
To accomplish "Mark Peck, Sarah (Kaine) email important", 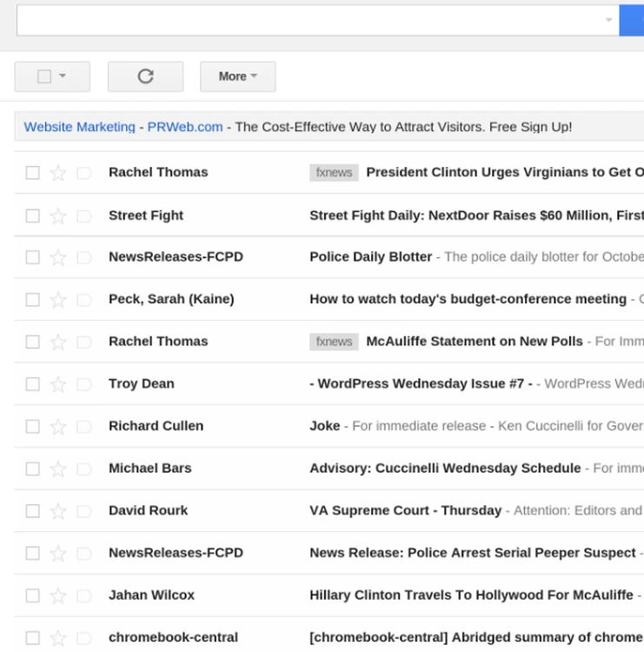I will click(x=84, y=300).
